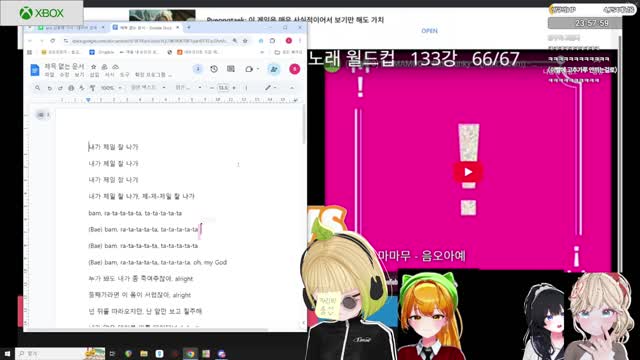Open the Dropbox bookmark
This screenshot has width=640, height=360.
[102, 52]
